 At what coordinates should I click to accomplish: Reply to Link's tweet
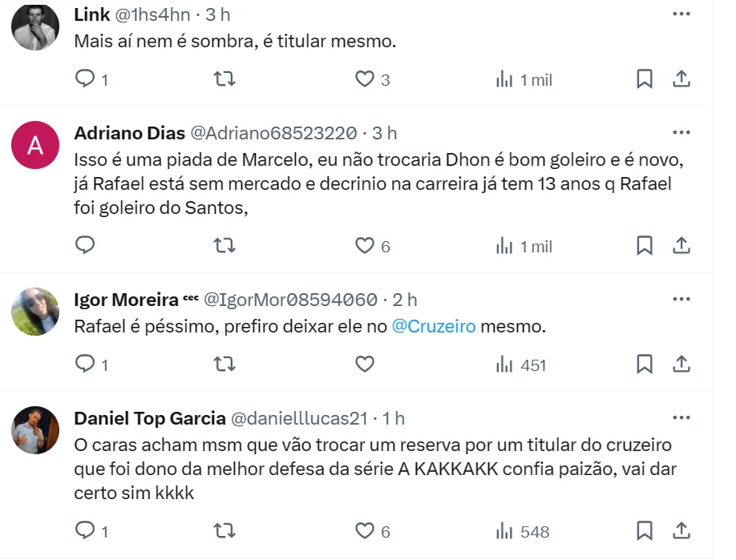click(85, 79)
